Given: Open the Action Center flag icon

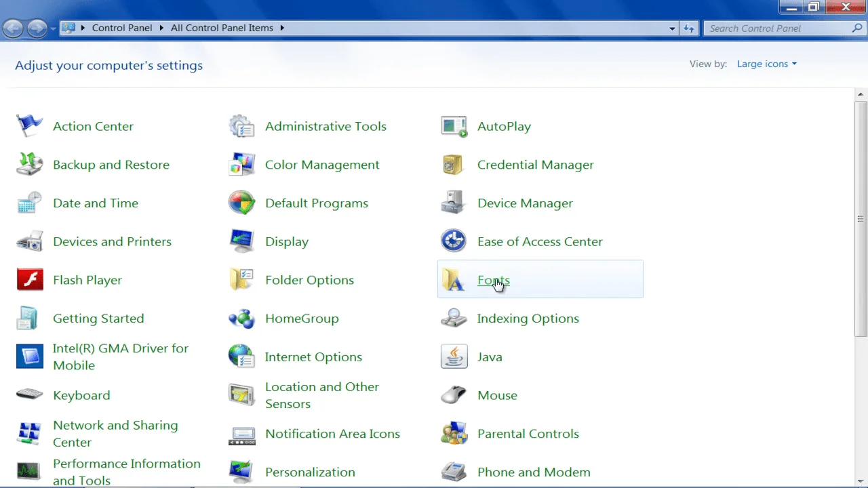Looking at the screenshot, I should point(30,126).
